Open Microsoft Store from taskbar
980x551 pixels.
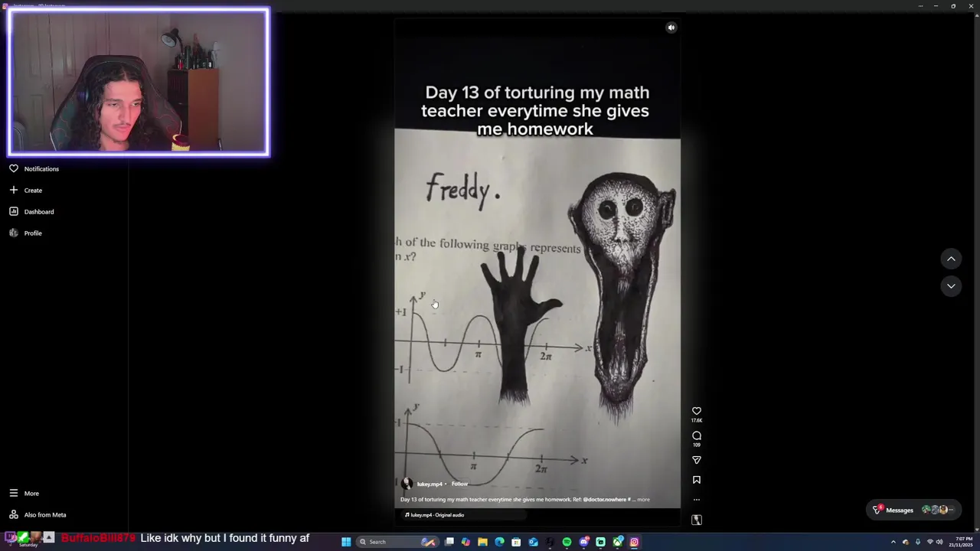tap(516, 542)
